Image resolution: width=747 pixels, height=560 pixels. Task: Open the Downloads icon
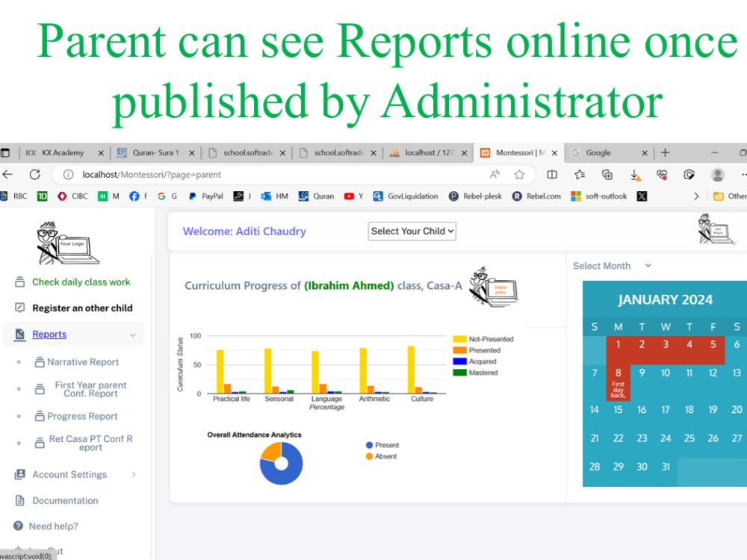click(636, 175)
